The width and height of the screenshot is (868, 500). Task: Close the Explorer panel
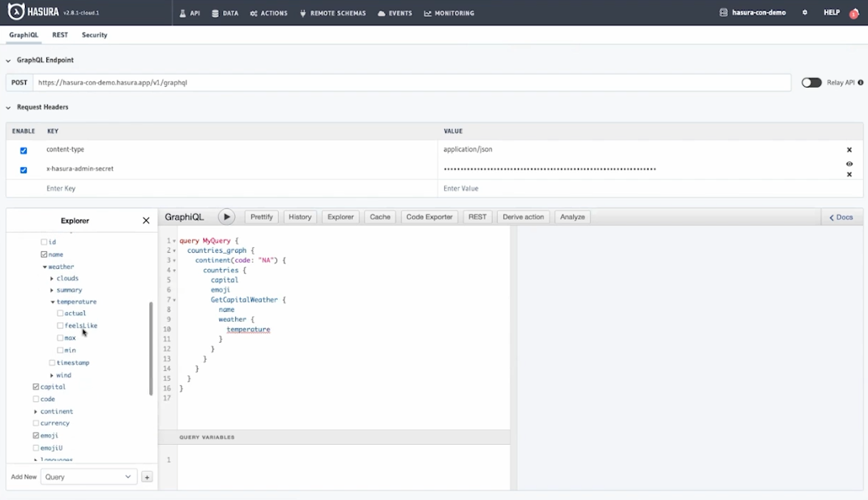146,220
